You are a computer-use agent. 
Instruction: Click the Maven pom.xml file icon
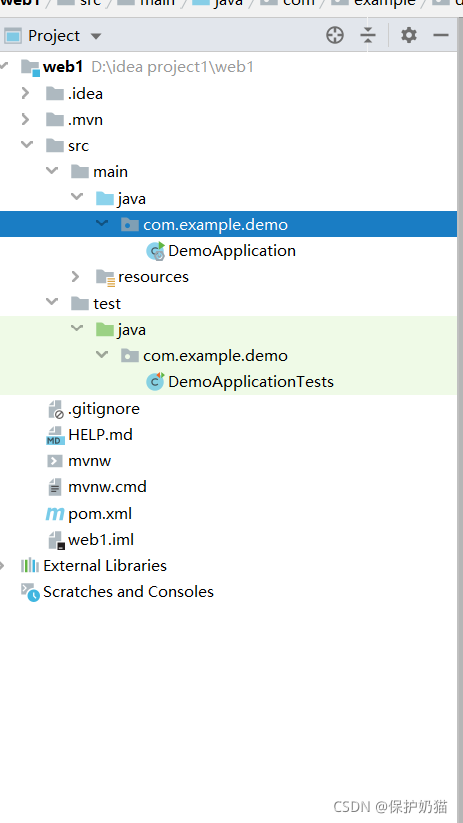pyautogui.click(x=55, y=513)
